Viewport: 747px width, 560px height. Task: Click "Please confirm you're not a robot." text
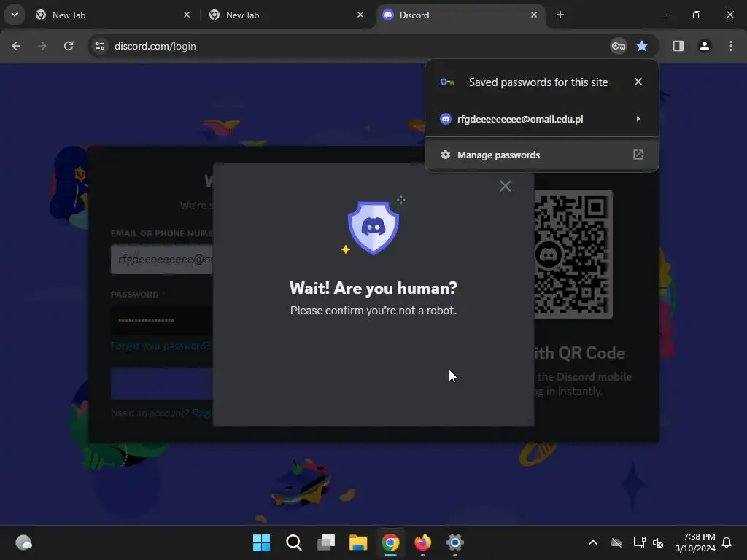coord(373,311)
